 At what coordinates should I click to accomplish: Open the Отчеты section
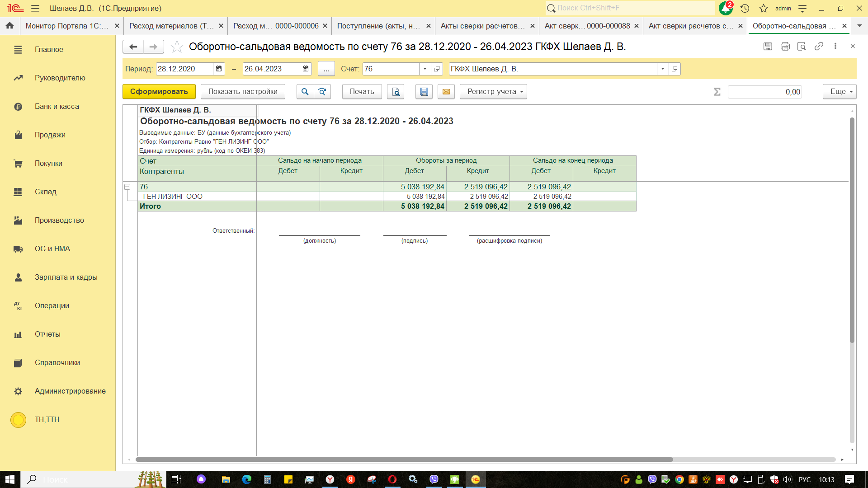(47, 334)
